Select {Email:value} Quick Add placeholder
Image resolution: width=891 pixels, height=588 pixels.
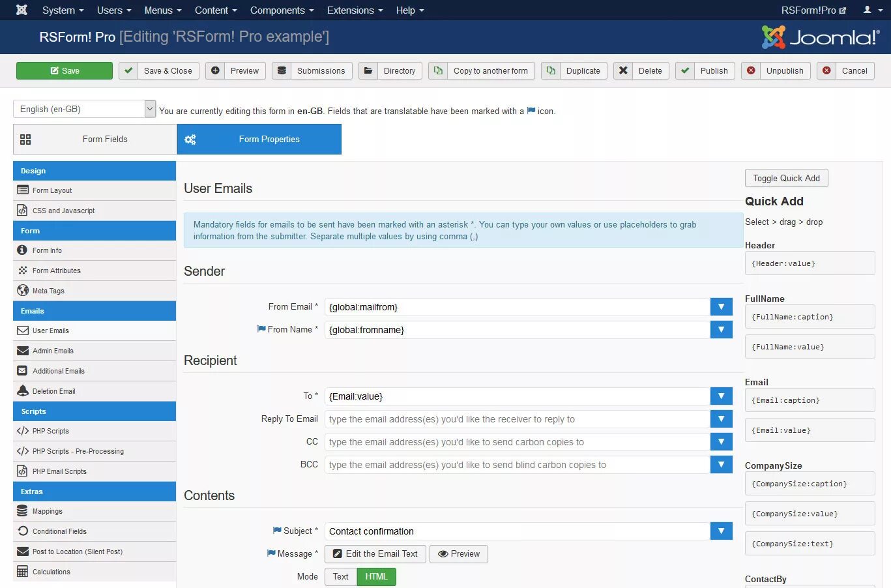(810, 430)
